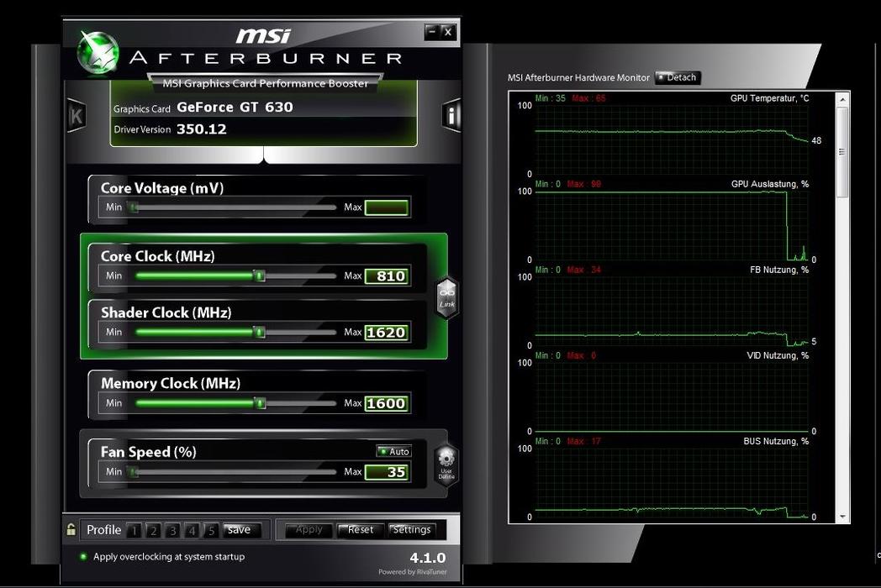Click monitor scrollbar down arrow
881x588 pixels.
pyautogui.click(x=841, y=517)
